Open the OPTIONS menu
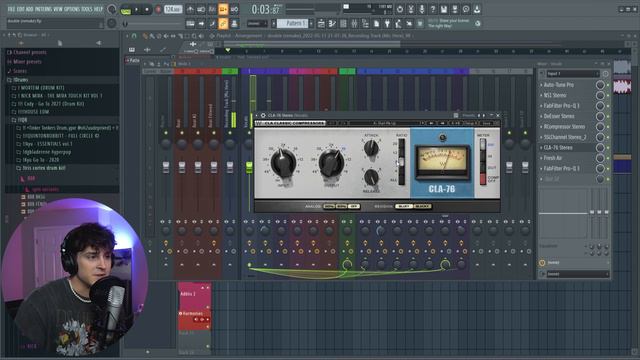The image size is (640, 360). coord(72,9)
